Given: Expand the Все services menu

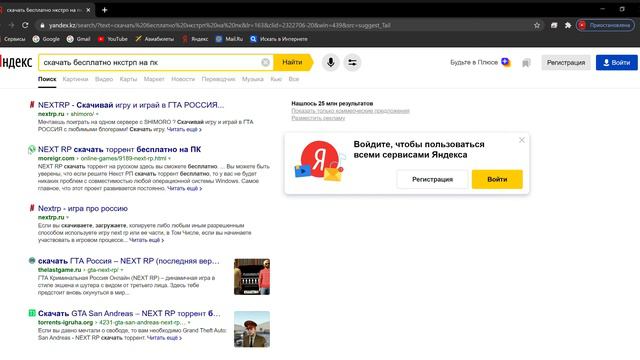Looking at the screenshot, I should [294, 79].
